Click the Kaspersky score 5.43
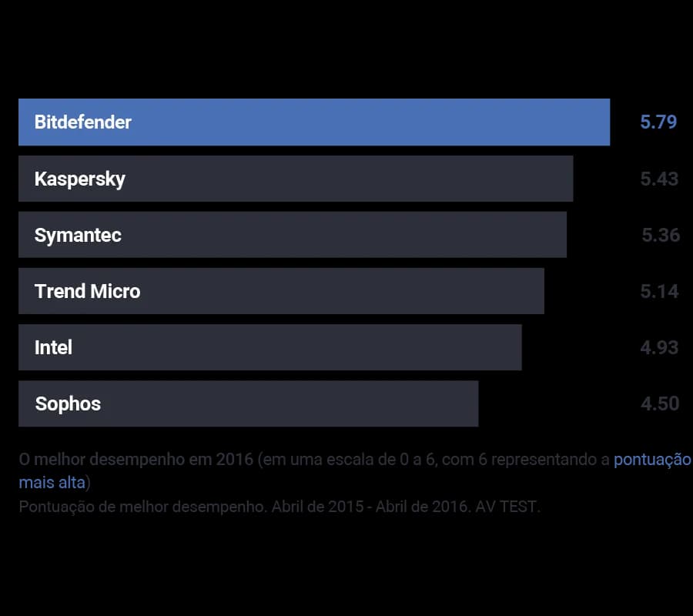This screenshot has width=693, height=616. point(659,179)
